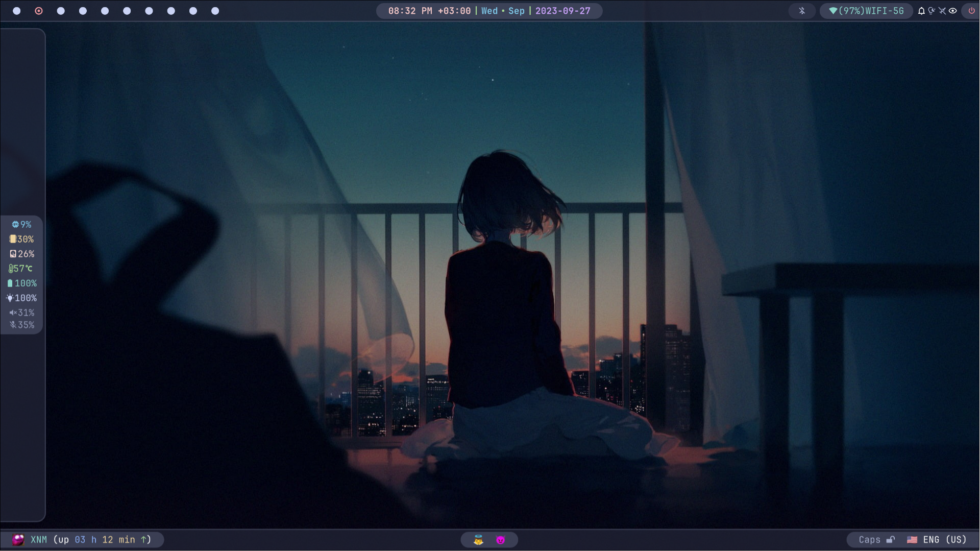The width and height of the screenshot is (980, 551).
Task: Click the red power button icon
Action: [x=971, y=11]
